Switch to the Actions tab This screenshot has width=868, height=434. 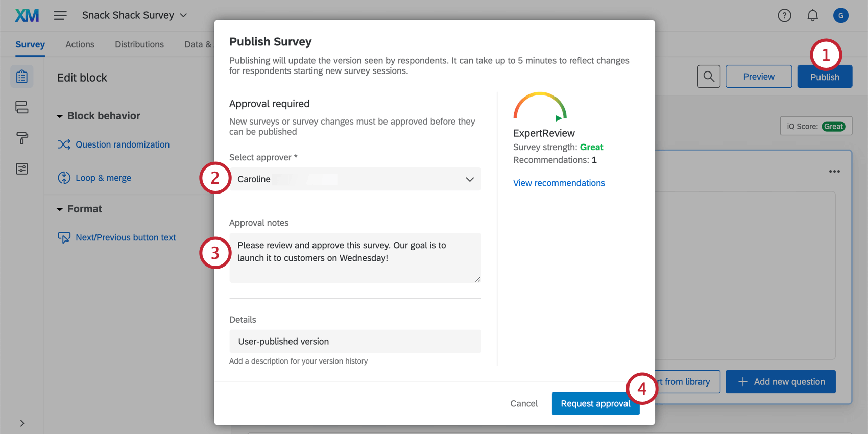click(x=80, y=44)
